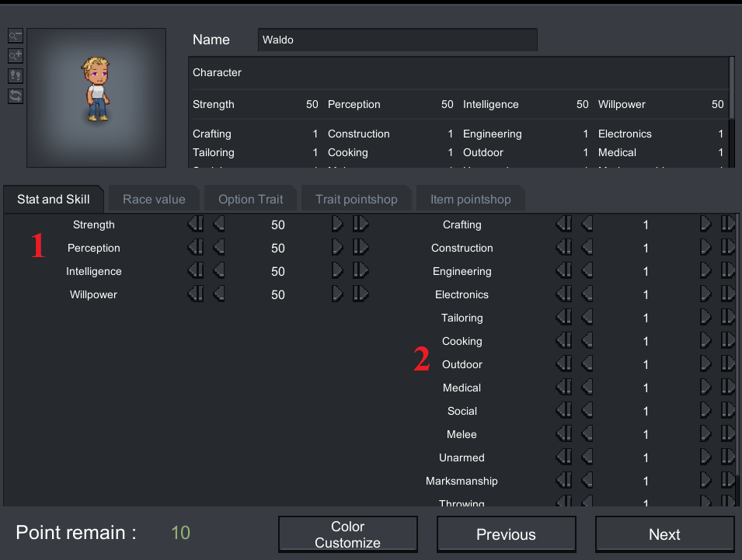Decrease Perception by one step
The width and height of the screenshot is (742, 560).
(218, 248)
